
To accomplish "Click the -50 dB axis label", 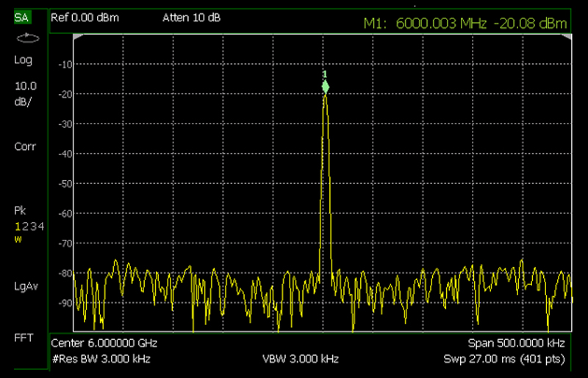I will pyautogui.click(x=65, y=184).
